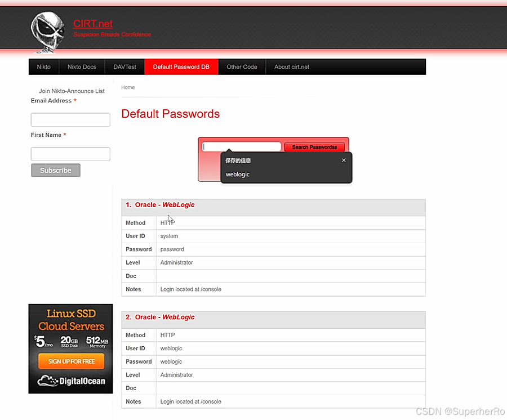Open the Other Code menu tab

(242, 67)
